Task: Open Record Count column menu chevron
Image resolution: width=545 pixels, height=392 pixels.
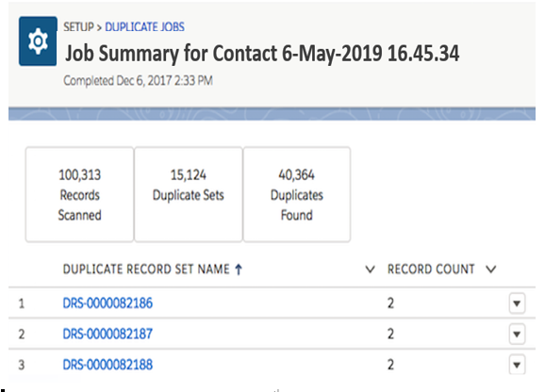Action: 490,269
